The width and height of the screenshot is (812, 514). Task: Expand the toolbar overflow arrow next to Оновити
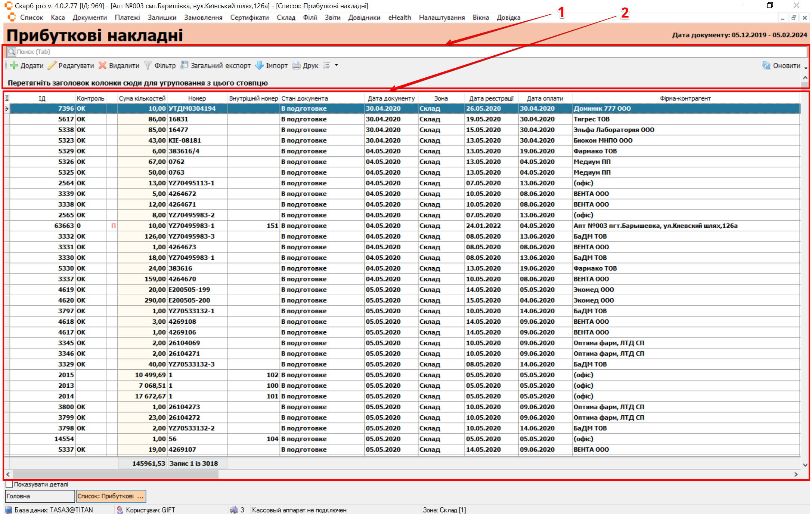[806, 68]
